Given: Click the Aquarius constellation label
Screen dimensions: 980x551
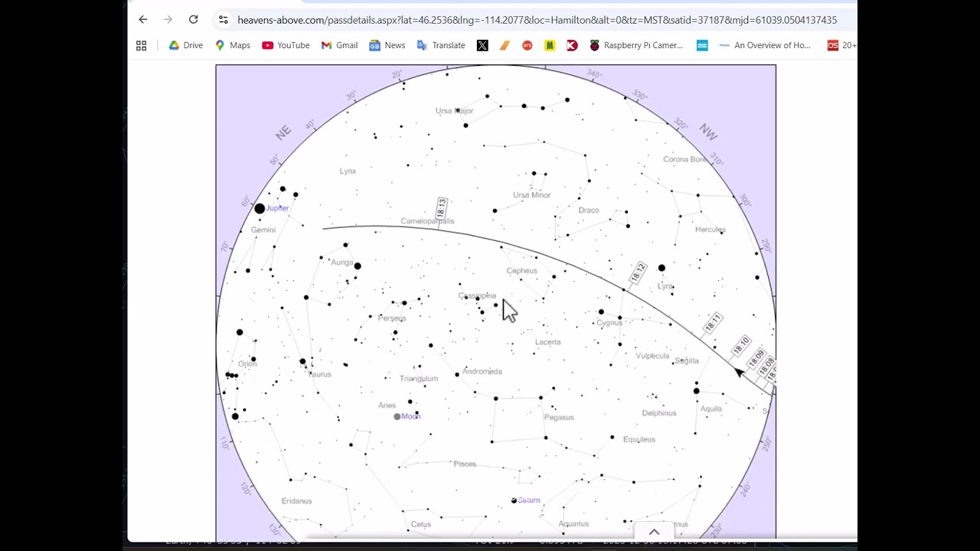Looking at the screenshot, I should (573, 524).
